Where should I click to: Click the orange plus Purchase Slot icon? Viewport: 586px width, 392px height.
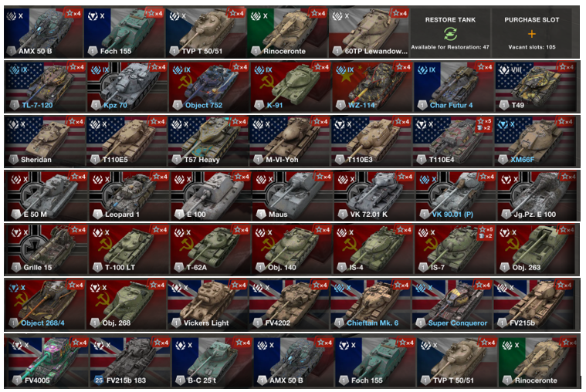(x=531, y=34)
